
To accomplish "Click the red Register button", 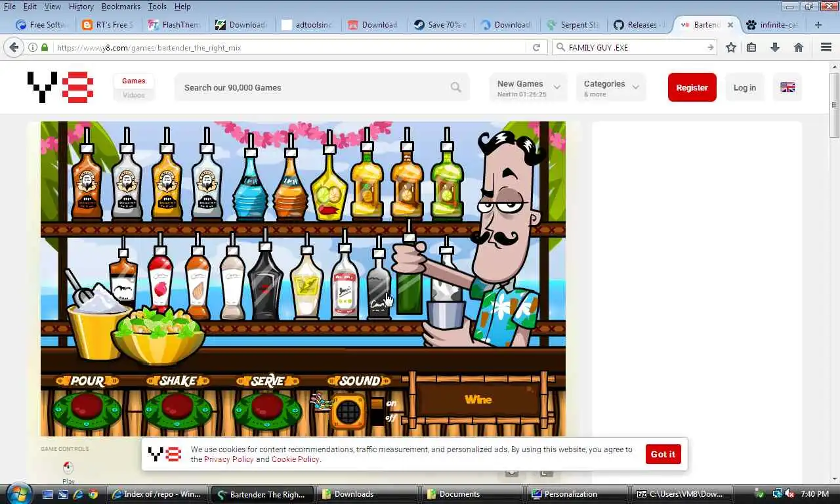I will click(692, 87).
